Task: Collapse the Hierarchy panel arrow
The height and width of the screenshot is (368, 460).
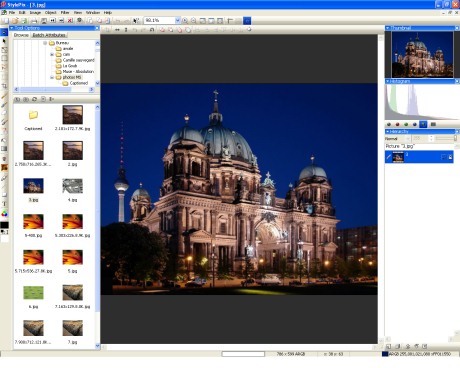Action: (388, 132)
